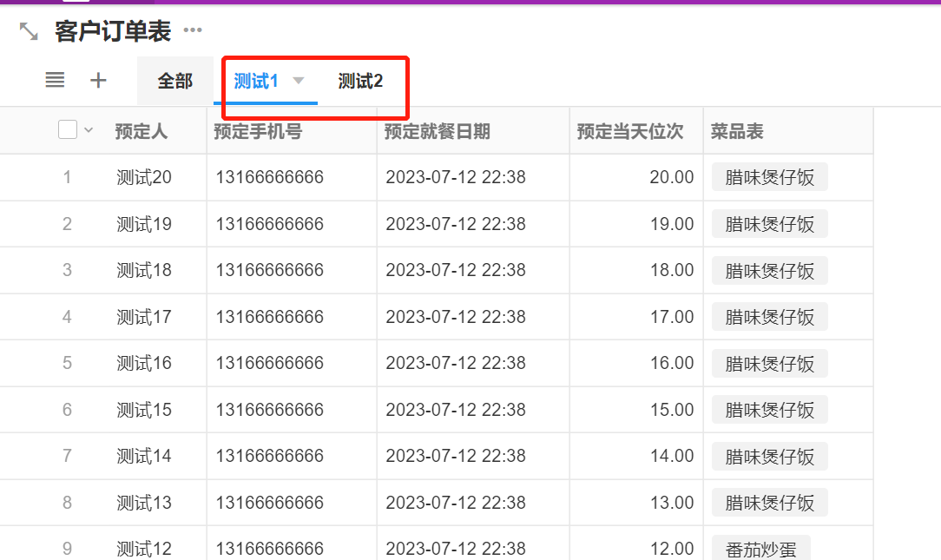Screen dimensions: 941x560
Task: Click the phone number in 测试17 row
Action: pyautogui.click(x=269, y=317)
